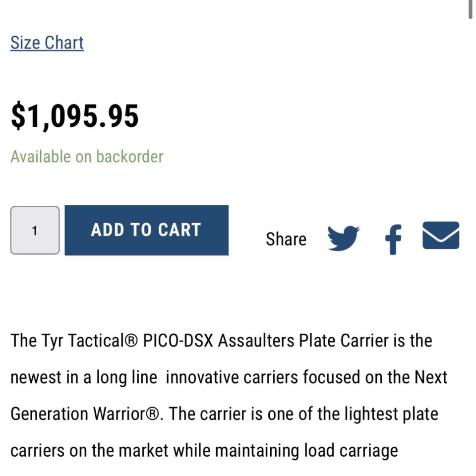The image size is (476, 476).
Task: Click inside the quantity stepper field
Action: [x=34, y=230]
